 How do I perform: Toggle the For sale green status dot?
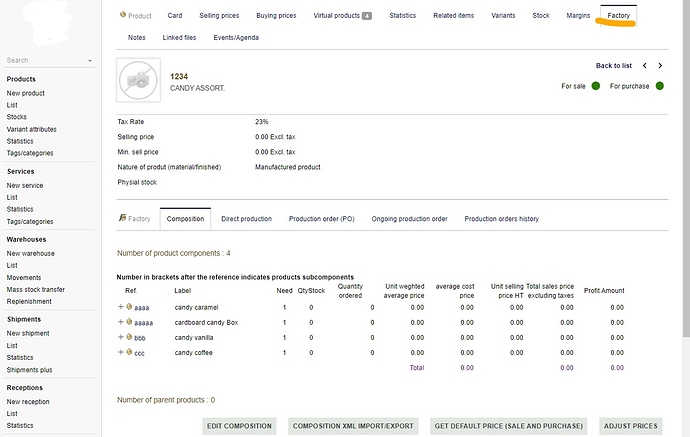595,86
